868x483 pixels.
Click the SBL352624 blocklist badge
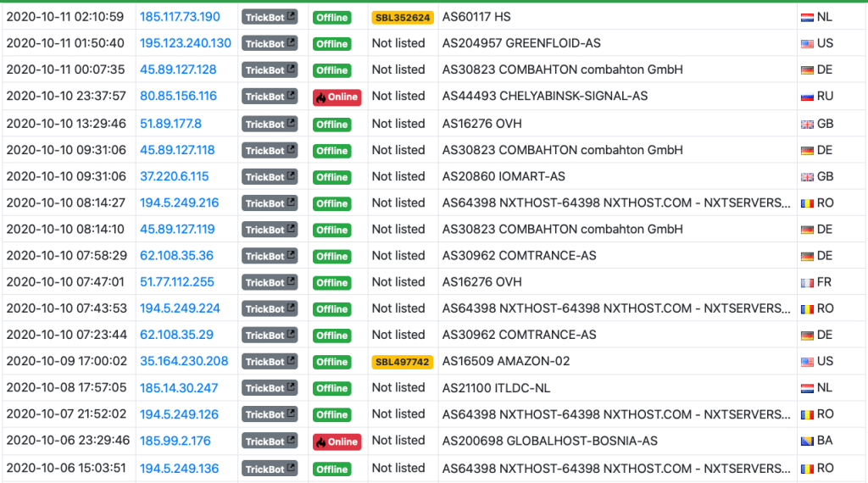pos(403,18)
